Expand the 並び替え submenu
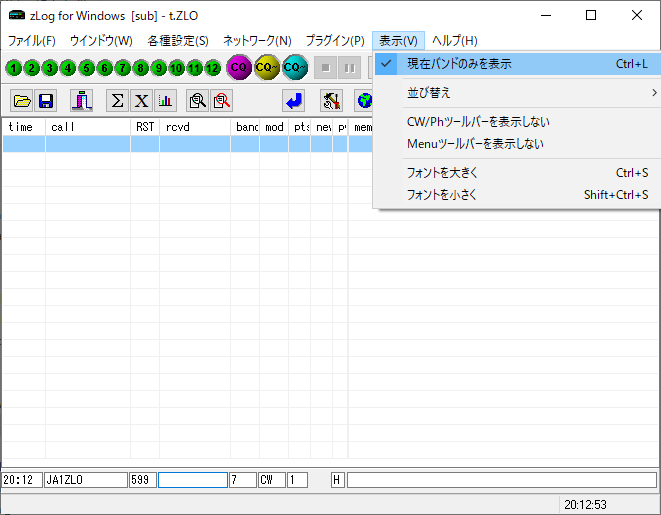 pyautogui.click(x=518, y=93)
